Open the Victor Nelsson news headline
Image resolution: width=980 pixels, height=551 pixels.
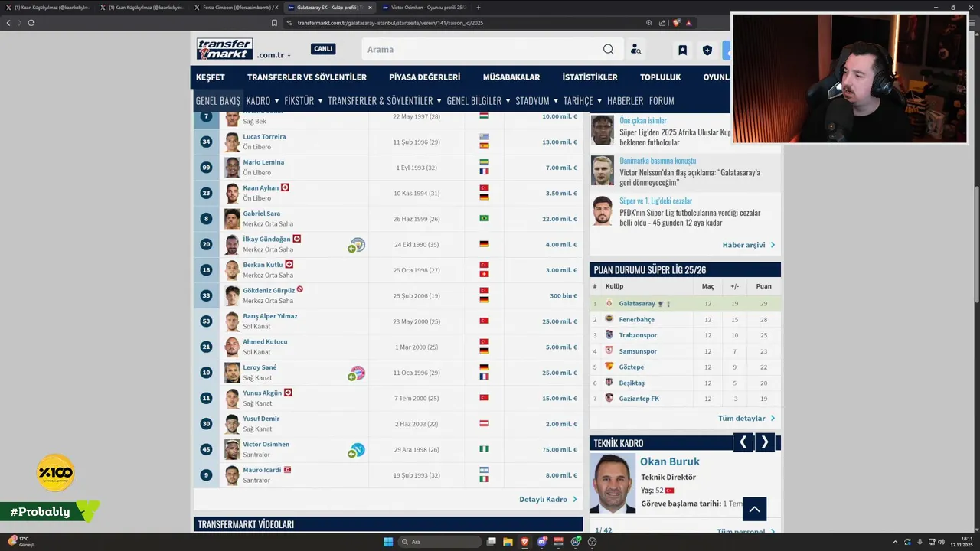690,178
